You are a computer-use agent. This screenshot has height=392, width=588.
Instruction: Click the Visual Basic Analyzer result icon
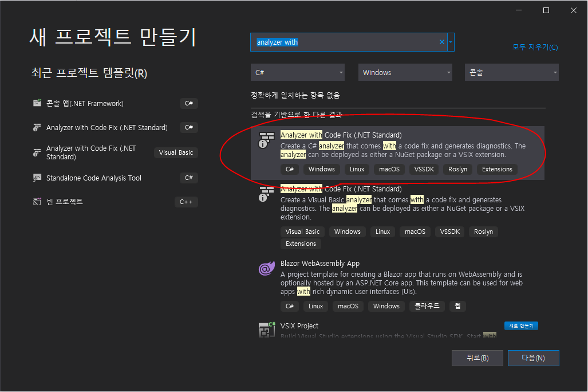pyautogui.click(x=266, y=194)
